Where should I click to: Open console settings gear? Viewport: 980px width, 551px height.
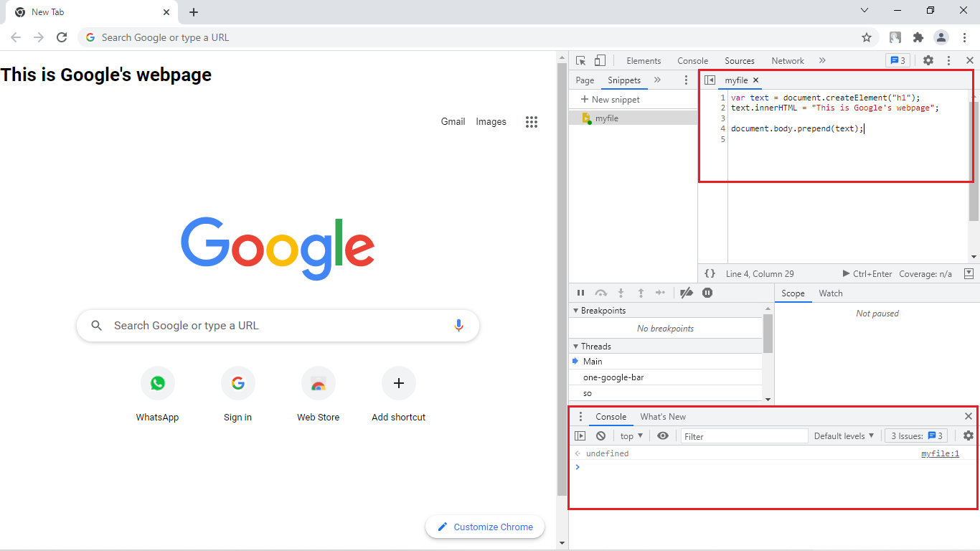(969, 436)
